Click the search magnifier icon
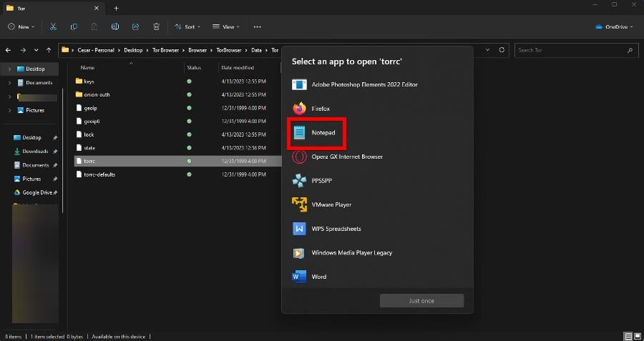Image resolution: width=644 pixels, height=341 pixels. 630,50
